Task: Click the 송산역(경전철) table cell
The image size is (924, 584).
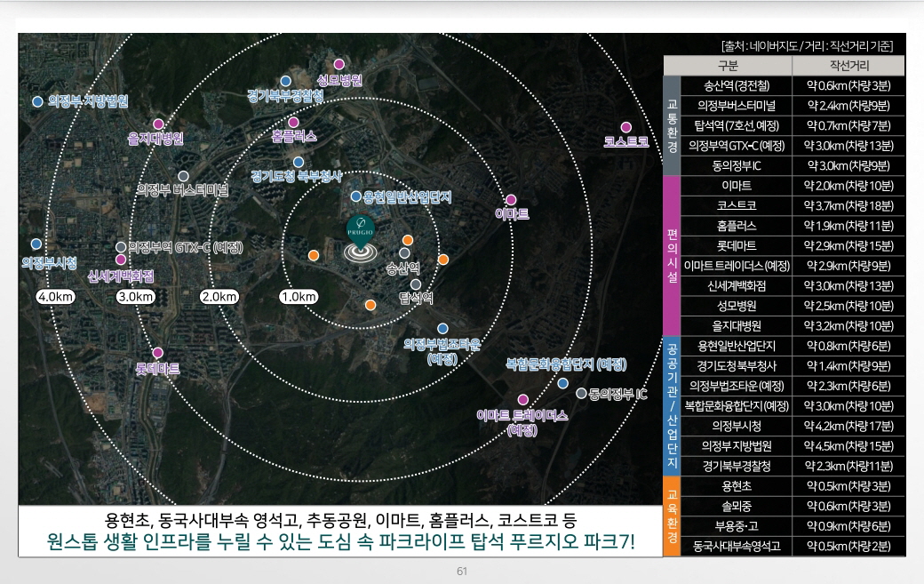Action: coord(737,85)
